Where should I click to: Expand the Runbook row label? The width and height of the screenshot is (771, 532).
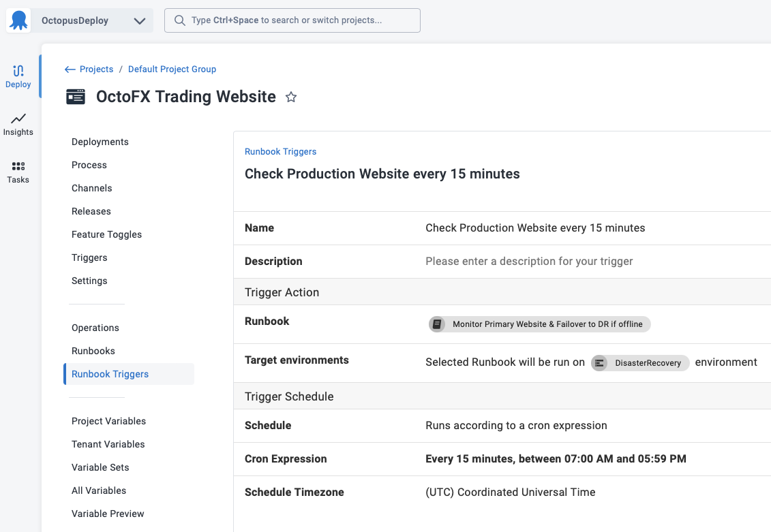(x=267, y=322)
